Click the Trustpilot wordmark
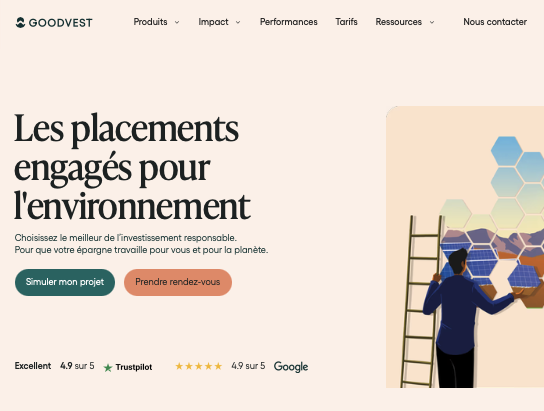Screen dimensions: 544x411 click(x=134, y=367)
